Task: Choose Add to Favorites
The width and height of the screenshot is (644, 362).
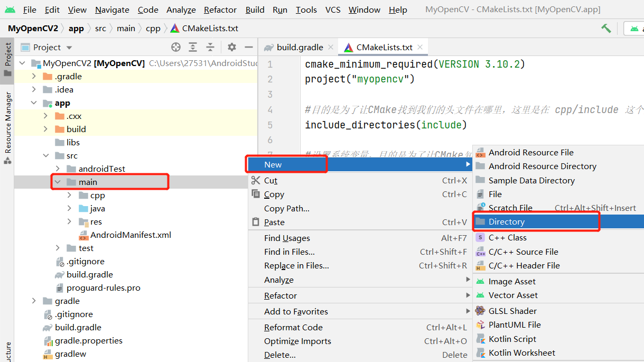Action: tap(360, 311)
